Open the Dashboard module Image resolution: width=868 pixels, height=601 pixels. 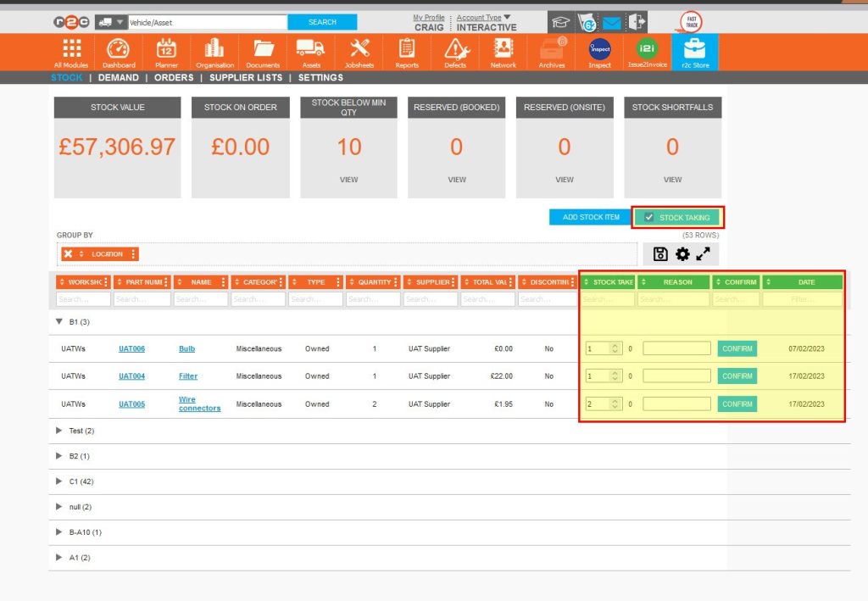119,52
